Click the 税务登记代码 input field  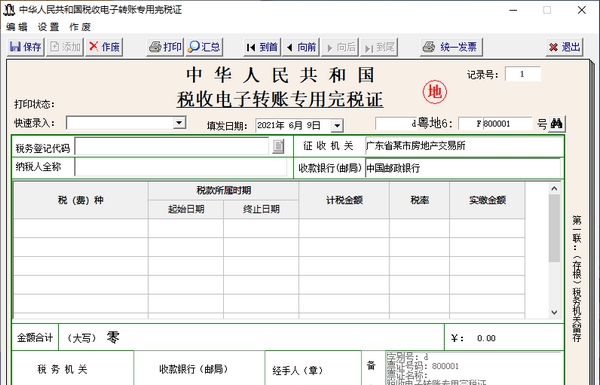tap(172, 147)
